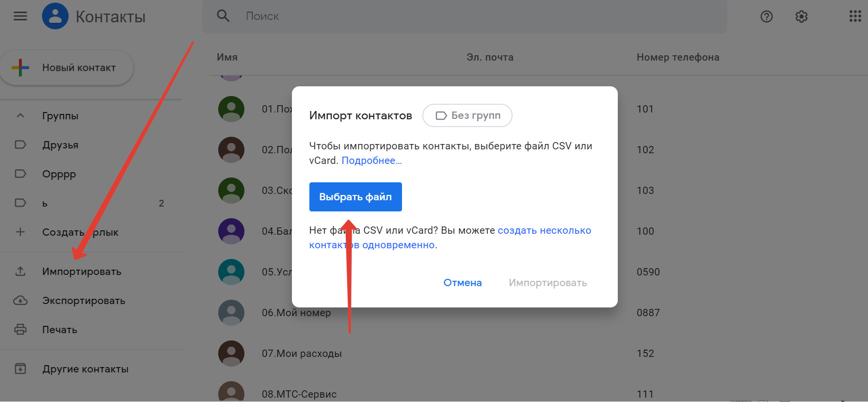
Task: Click phone number 0887
Action: click(x=648, y=313)
